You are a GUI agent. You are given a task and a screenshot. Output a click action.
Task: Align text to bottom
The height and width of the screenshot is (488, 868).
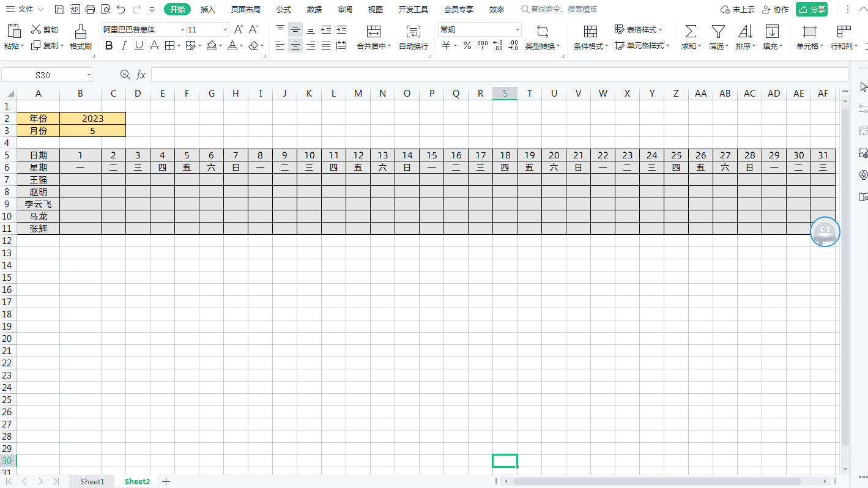point(311,29)
